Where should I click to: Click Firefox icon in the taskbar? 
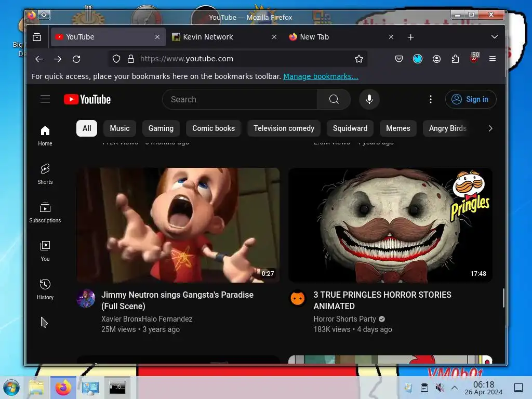[63, 388]
